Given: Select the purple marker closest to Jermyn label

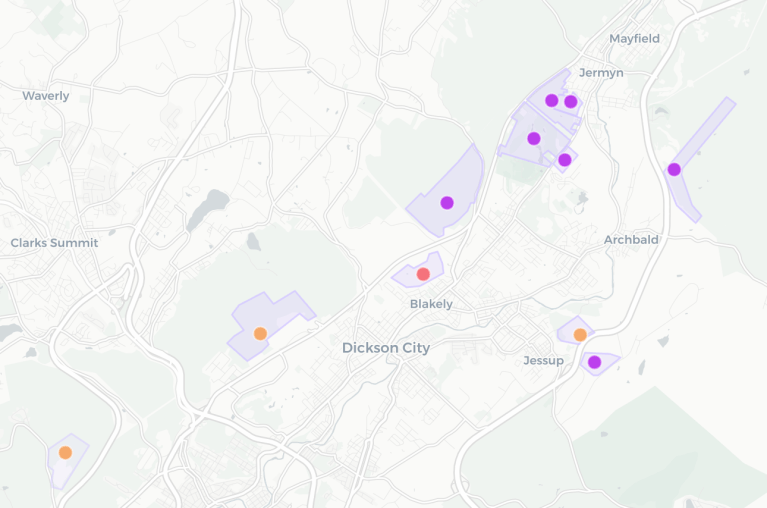Looking at the screenshot, I should 571,101.
